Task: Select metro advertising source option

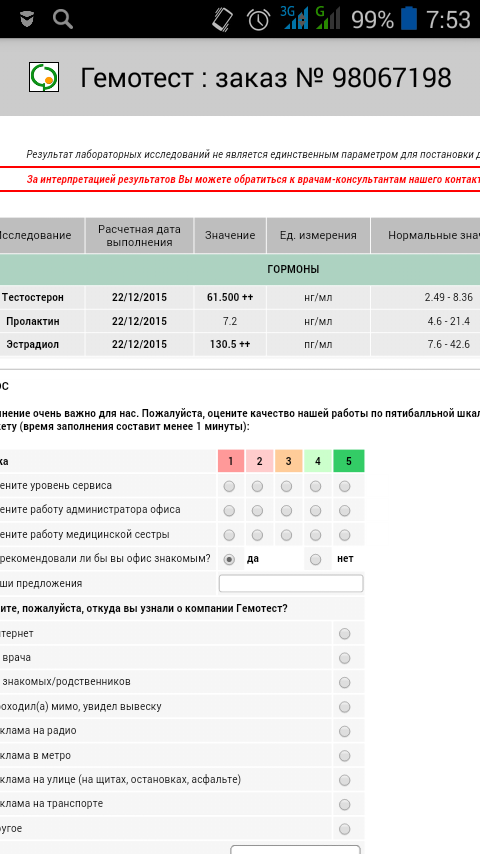Action: [344, 755]
